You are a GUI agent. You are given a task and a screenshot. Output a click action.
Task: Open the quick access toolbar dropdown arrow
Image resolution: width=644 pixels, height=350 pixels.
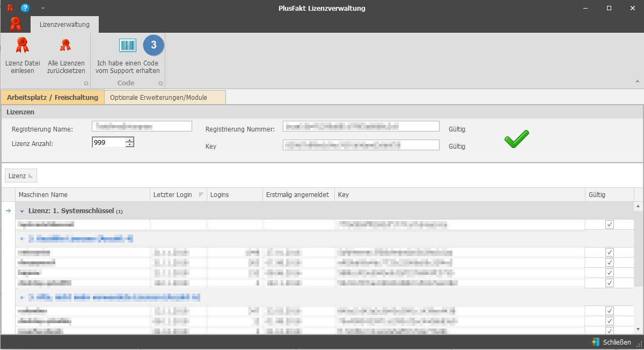[x=42, y=9]
